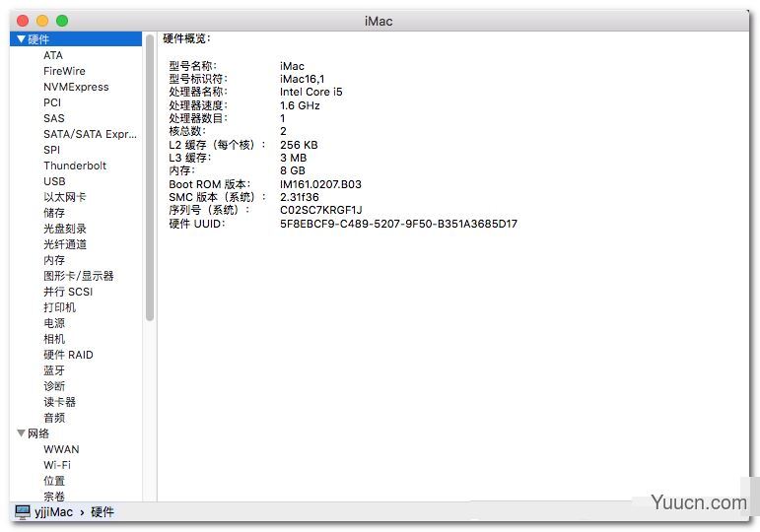Select ATA in the sidebar

coord(53,55)
